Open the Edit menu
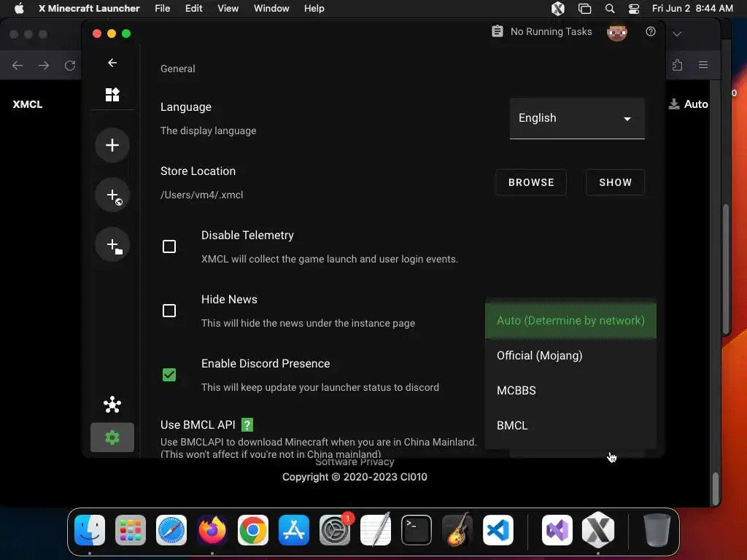Image resolution: width=747 pixels, height=560 pixels. (194, 9)
